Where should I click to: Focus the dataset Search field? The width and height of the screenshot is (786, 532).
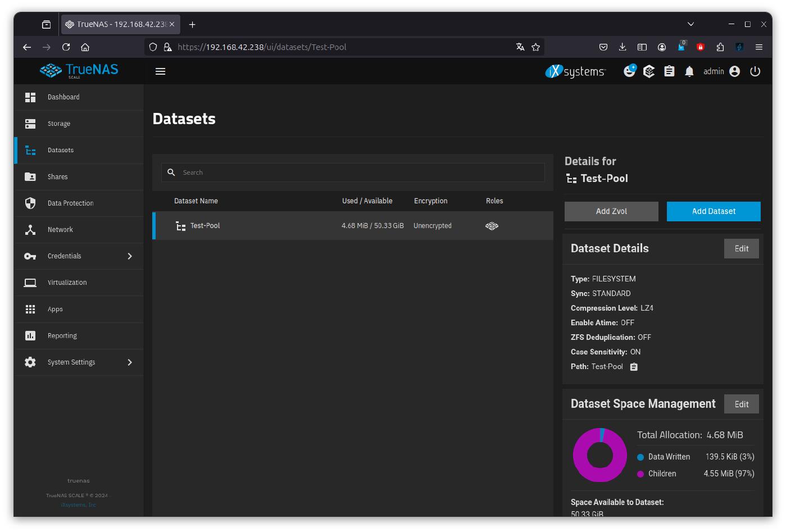(x=360, y=172)
